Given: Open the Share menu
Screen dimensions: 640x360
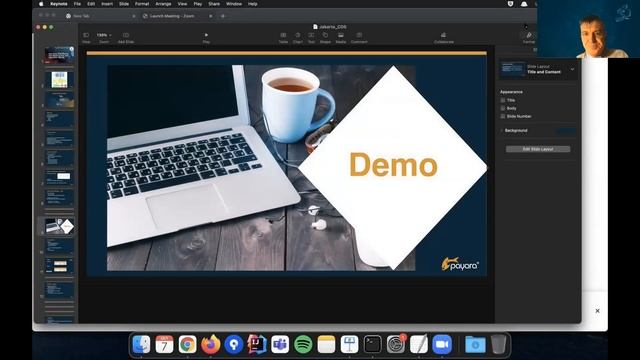Looking at the screenshot, I should click(214, 4).
